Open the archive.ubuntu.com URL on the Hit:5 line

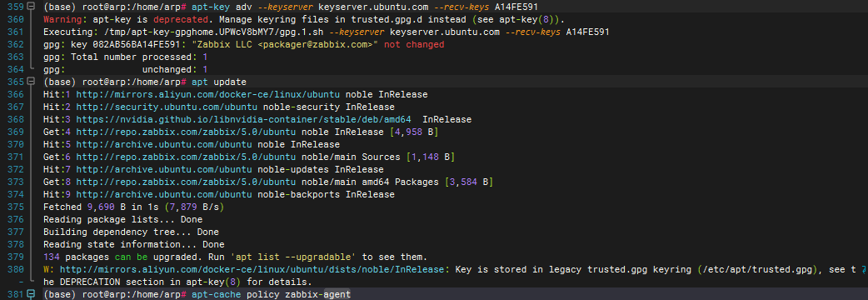click(x=164, y=144)
